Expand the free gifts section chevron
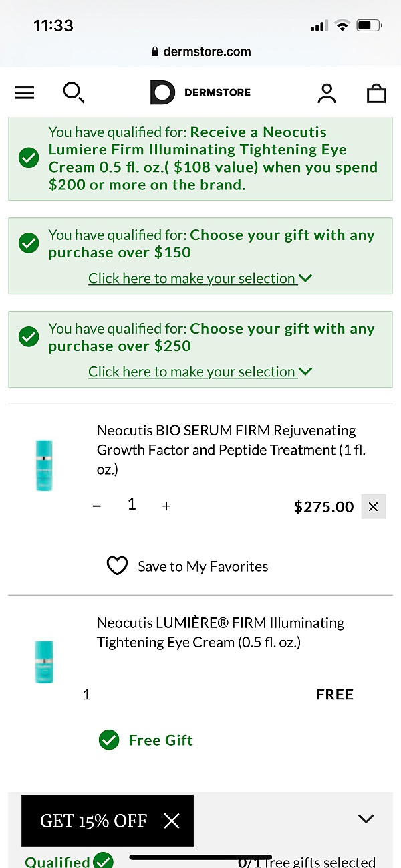 click(366, 818)
